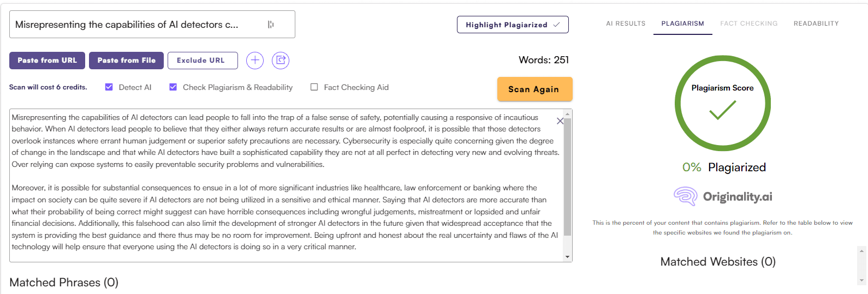The image size is (868, 294).
Task: Switch to the AI Results tab
Action: pos(626,23)
